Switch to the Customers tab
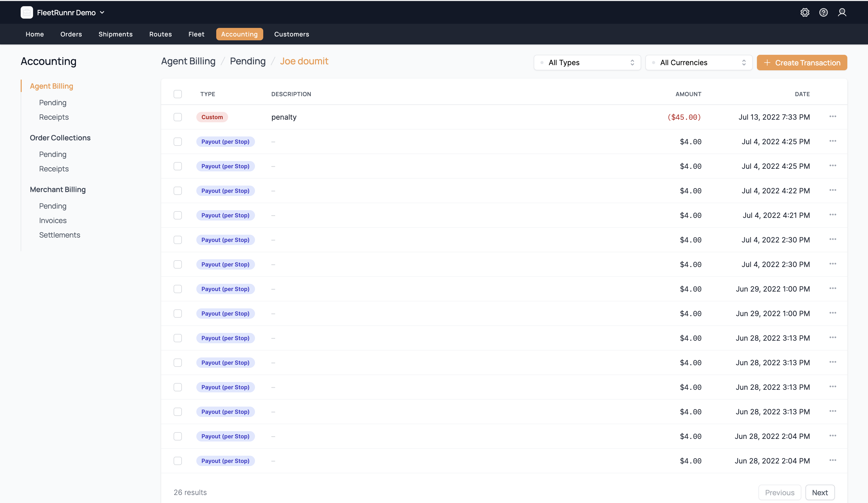The width and height of the screenshot is (868, 503). pos(291,34)
